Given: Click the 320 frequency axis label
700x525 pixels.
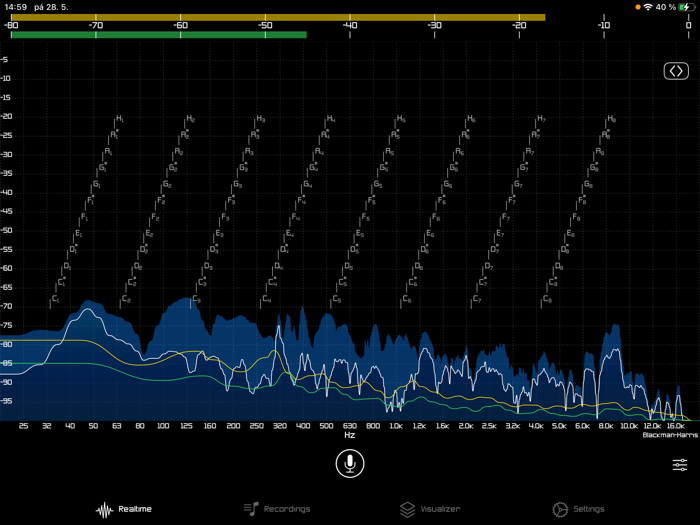Looking at the screenshot, I should coord(279,426).
